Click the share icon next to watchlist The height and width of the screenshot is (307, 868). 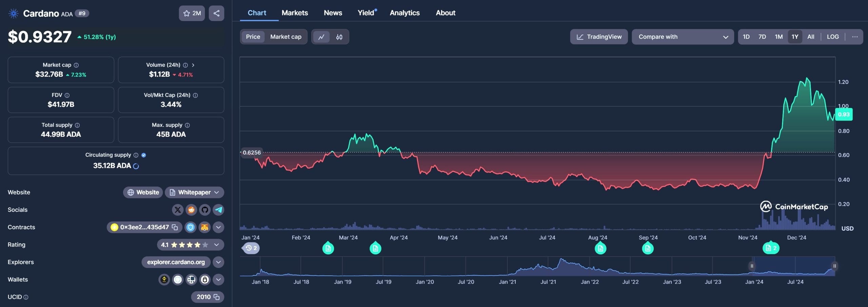tap(216, 13)
